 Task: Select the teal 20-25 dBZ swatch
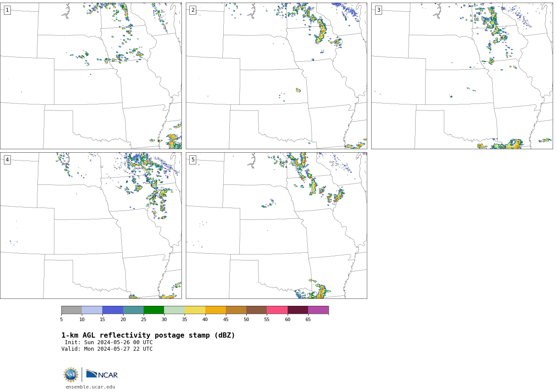pyautogui.click(x=133, y=310)
